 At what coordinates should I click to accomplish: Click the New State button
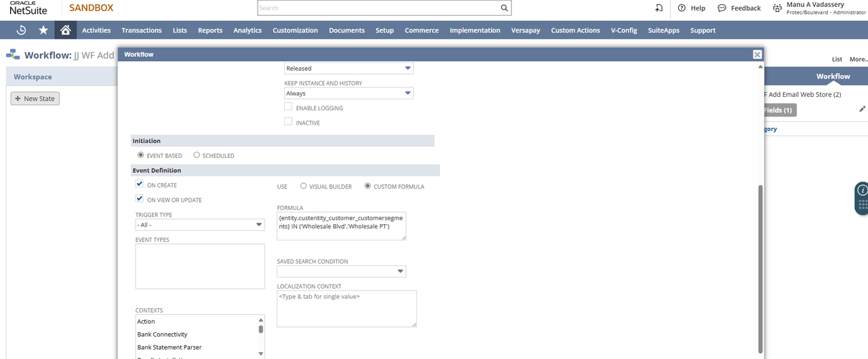(35, 99)
